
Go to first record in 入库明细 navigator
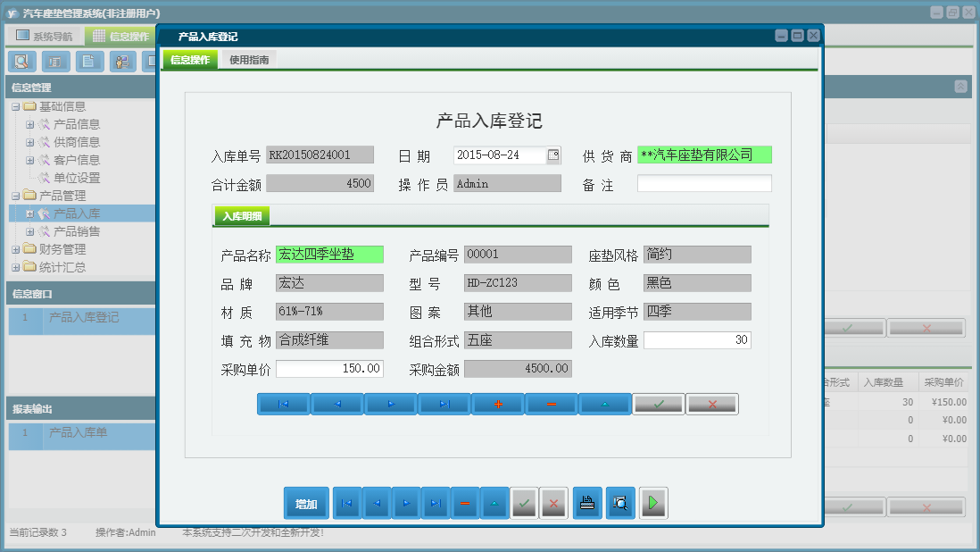click(x=284, y=405)
